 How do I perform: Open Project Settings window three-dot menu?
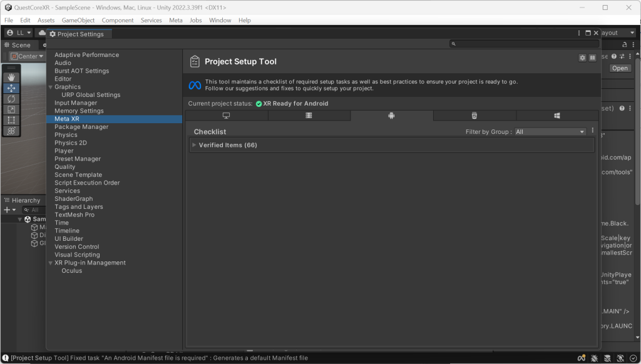point(579,33)
